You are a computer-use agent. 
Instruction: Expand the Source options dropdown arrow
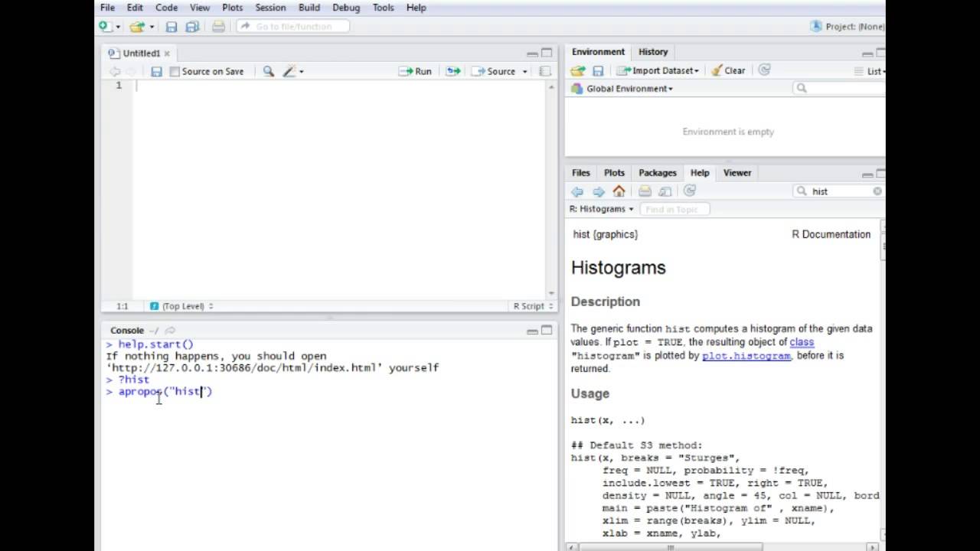coord(524,71)
